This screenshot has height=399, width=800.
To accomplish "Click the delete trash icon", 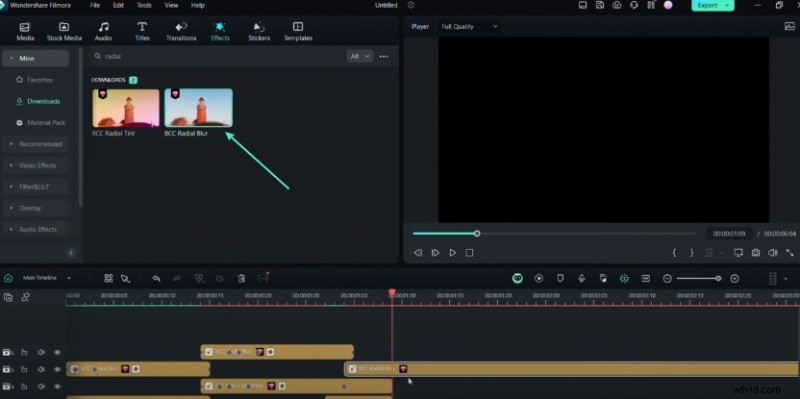I will pos(242,279).
